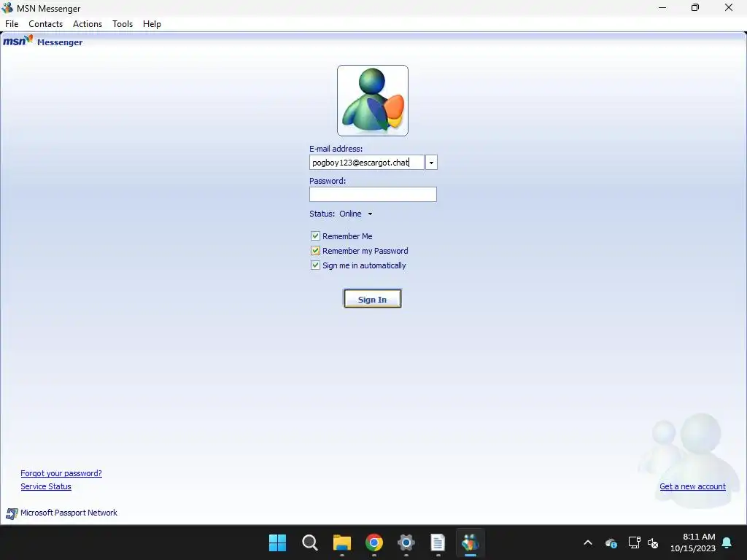Open the Online status dropdown
Image resolution: width=747 pixels, height=560 pixels.
point(356,214)
